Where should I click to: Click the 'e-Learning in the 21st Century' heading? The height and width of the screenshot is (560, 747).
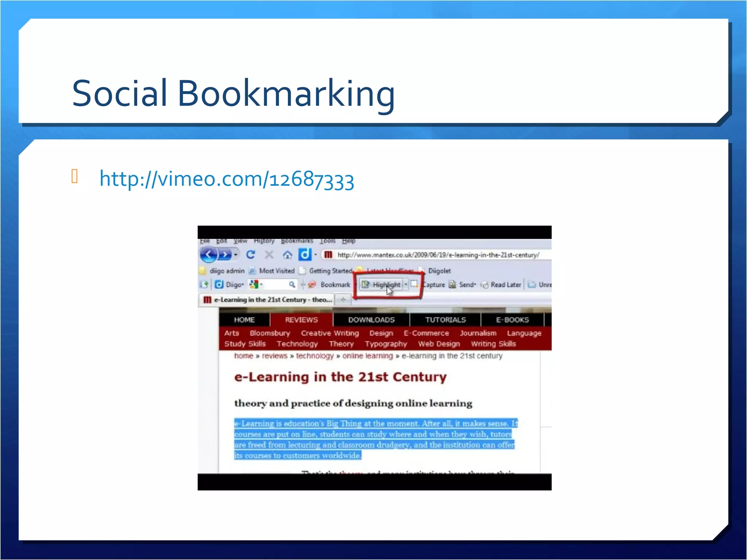[340, 377]
